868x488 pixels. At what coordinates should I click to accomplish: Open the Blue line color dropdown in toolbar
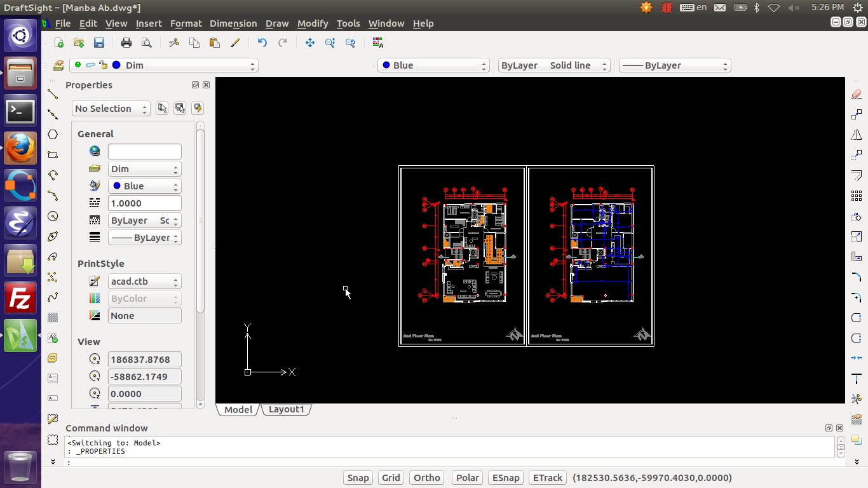coord(433,65)
